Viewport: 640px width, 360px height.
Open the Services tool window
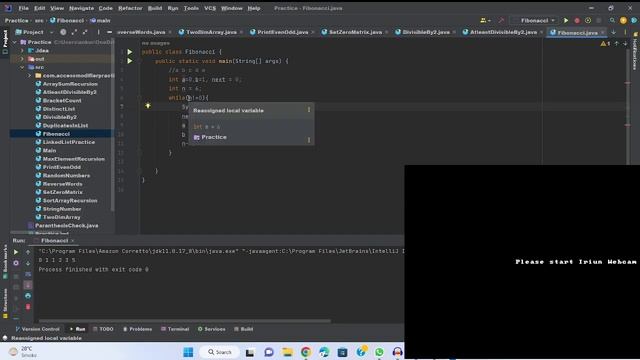pos(211,329)
